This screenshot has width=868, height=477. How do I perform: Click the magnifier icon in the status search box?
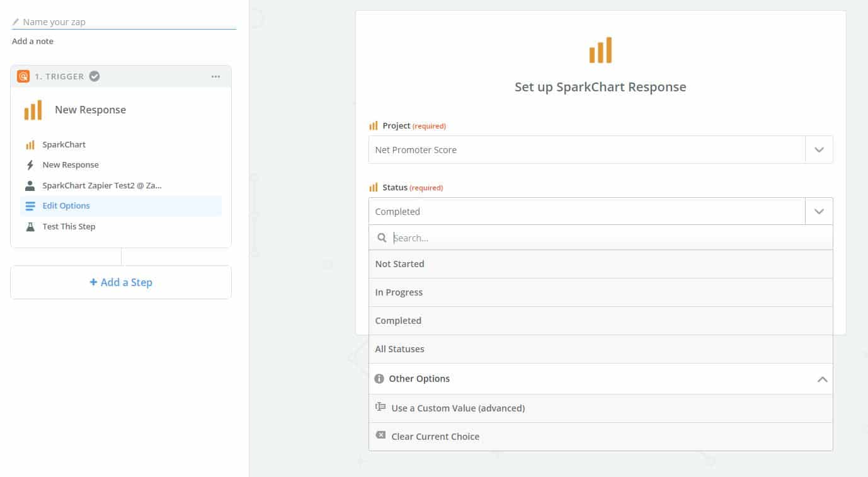click(382, 238)
